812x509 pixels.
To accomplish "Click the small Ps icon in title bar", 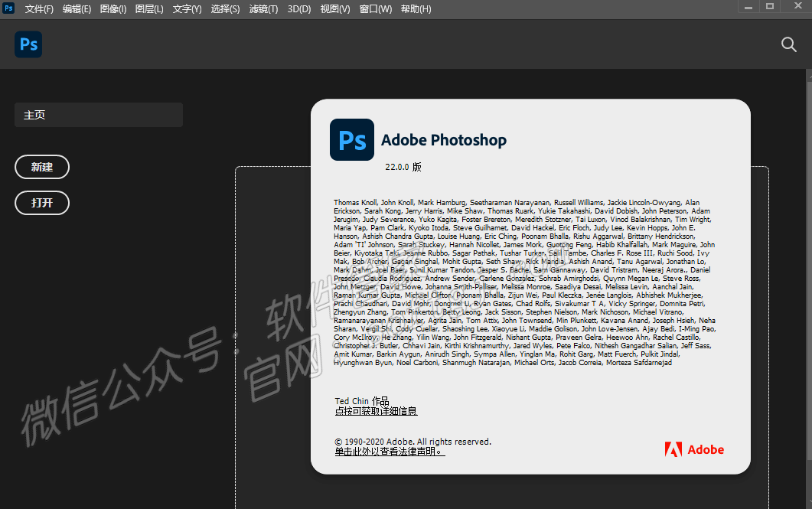I will click(8, 8).
